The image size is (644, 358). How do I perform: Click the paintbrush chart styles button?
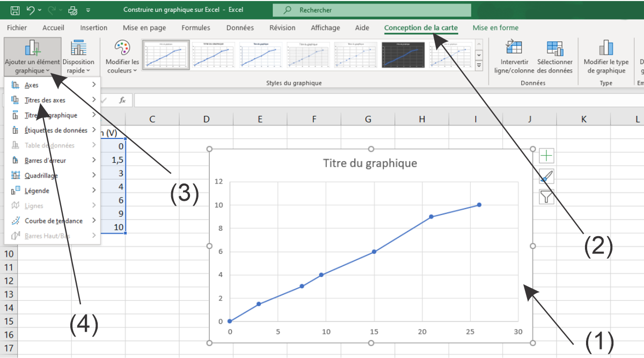546,176
